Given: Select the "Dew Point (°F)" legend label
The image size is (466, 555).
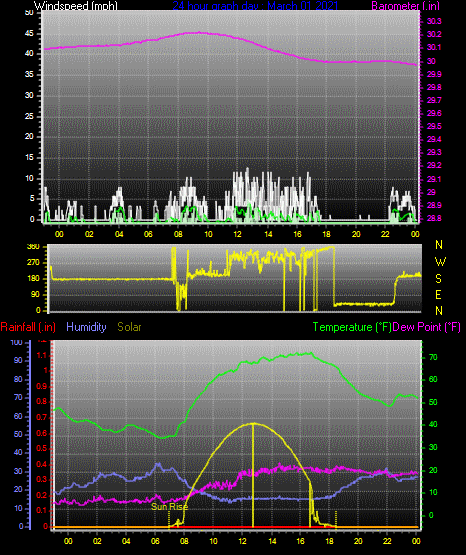Looking at the screenshot, I should point(427,327).
